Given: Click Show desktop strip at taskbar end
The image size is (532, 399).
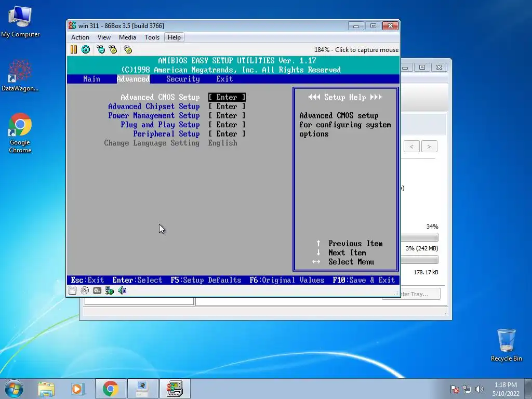Looking at the screenshot, I should coord(529,389).
